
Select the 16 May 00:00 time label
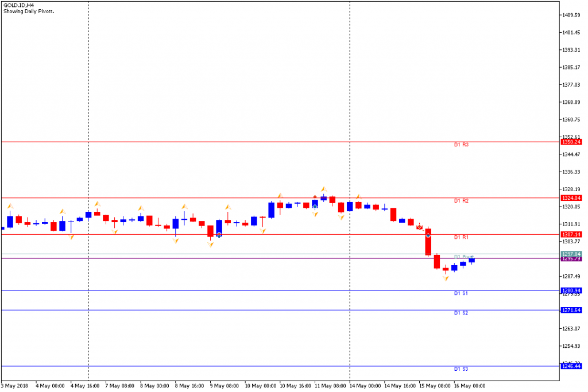(470, 386)
